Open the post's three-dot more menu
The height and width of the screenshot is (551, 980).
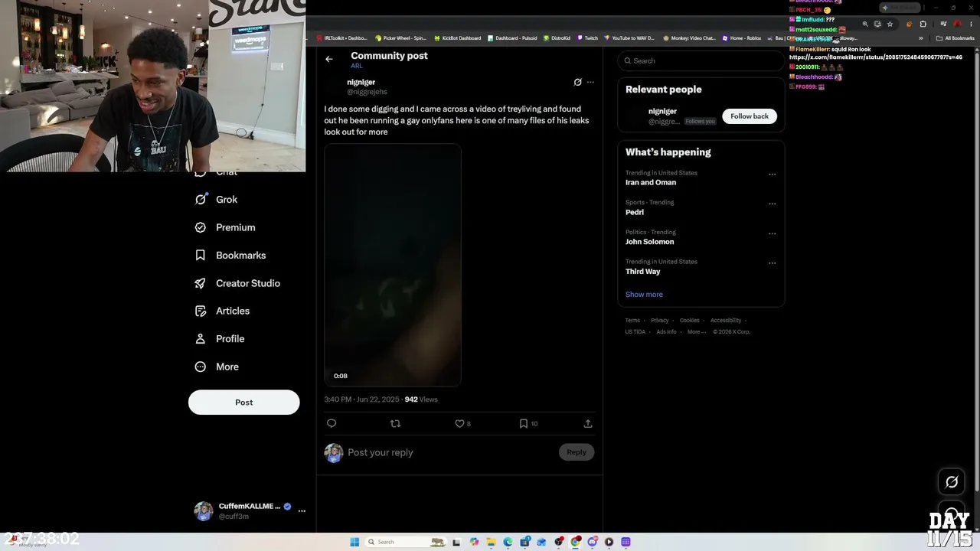pyautogui.click(x=590, y=82)
